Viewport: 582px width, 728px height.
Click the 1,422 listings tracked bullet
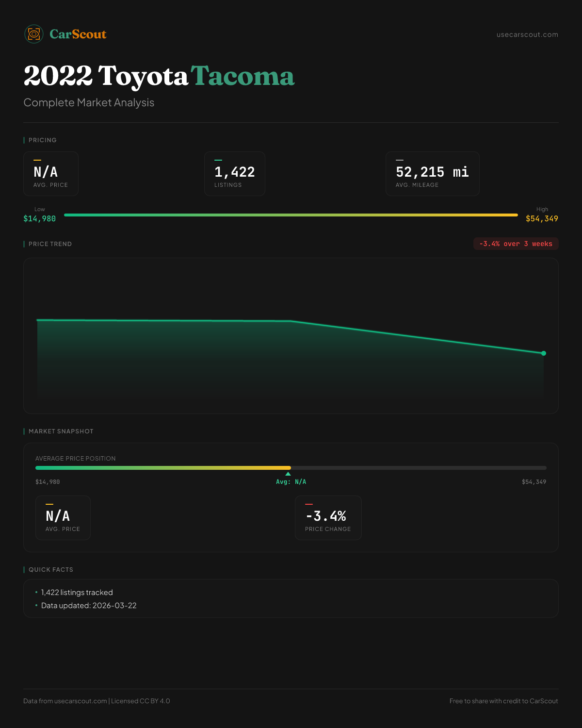(x=77, y=593)
